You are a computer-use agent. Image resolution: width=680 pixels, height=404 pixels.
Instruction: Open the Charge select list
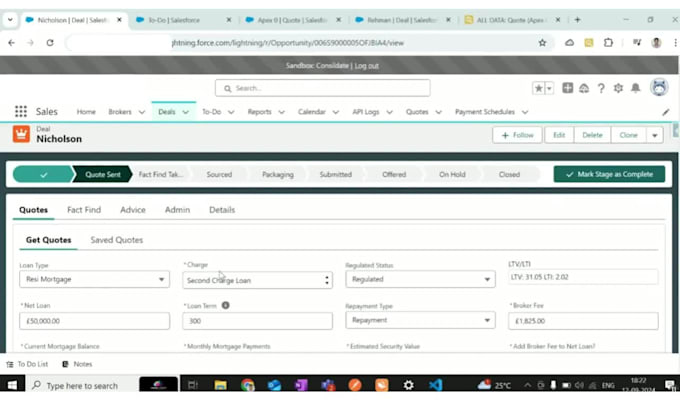pos(258,280)
